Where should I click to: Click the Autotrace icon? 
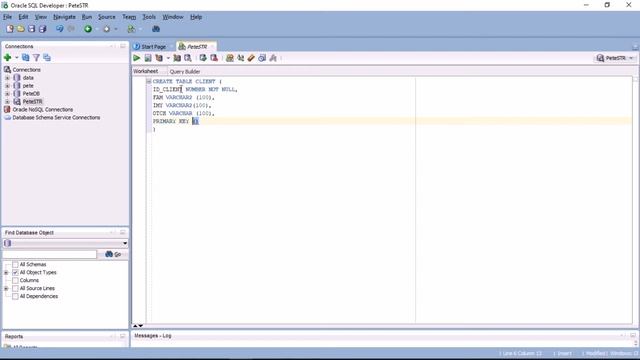(x=177, y=58)
